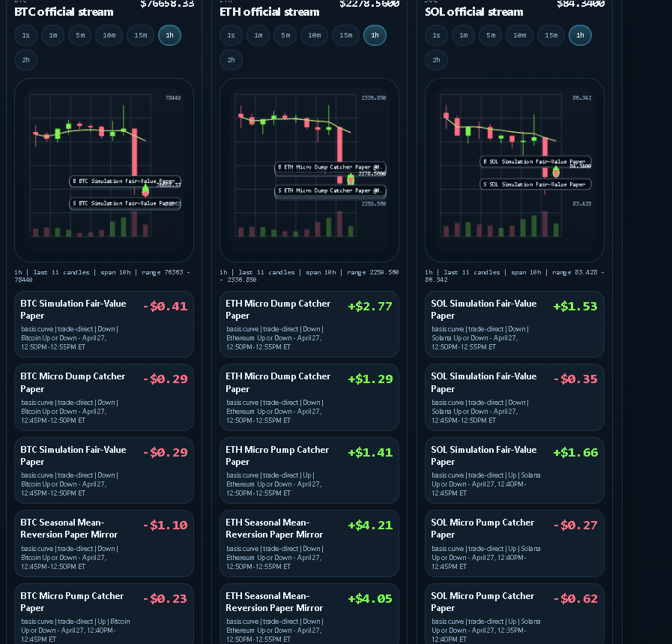Screen dimensions: 672x644
Task: Open SOL Micro Pump Catcher Paper -$0.62 card
Action: click(515, 614)
